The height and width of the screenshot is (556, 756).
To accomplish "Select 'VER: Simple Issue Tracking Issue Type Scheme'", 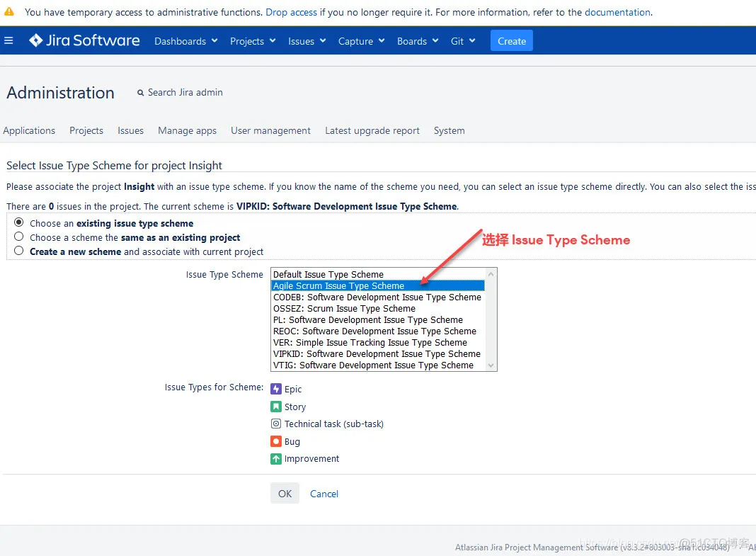I will (377, 342).
